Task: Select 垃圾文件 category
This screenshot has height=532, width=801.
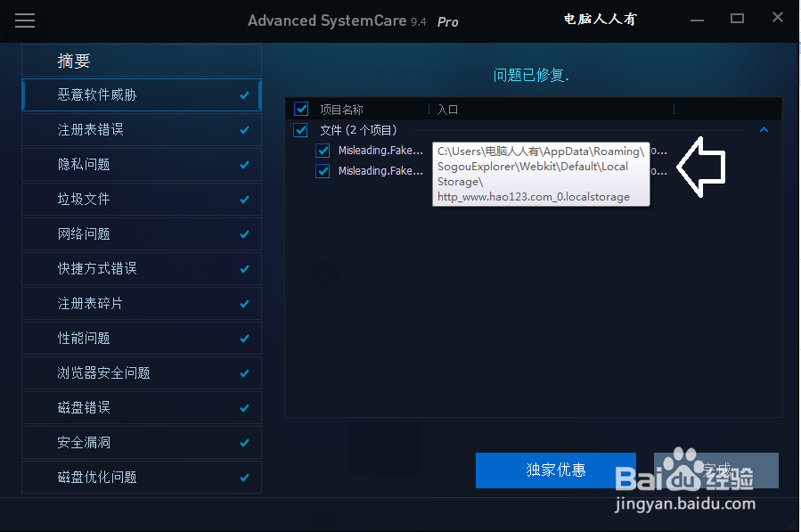Action: coord(142,200)
